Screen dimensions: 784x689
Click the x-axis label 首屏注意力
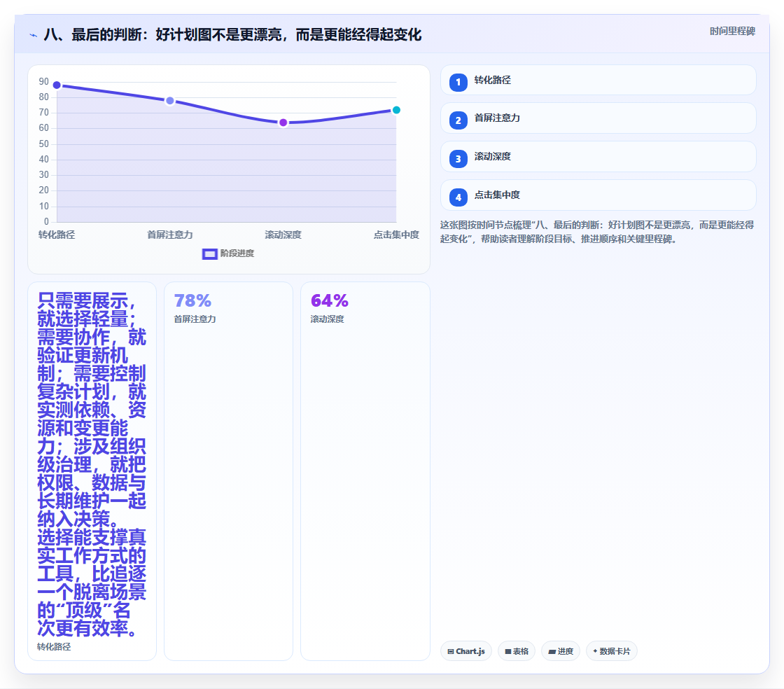point(170,235)
